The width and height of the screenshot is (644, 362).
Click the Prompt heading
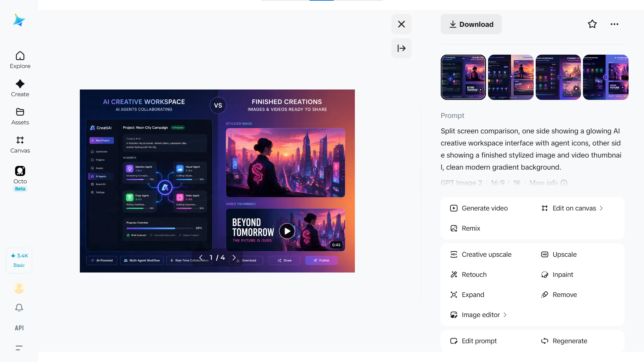[x=452, y=116]
